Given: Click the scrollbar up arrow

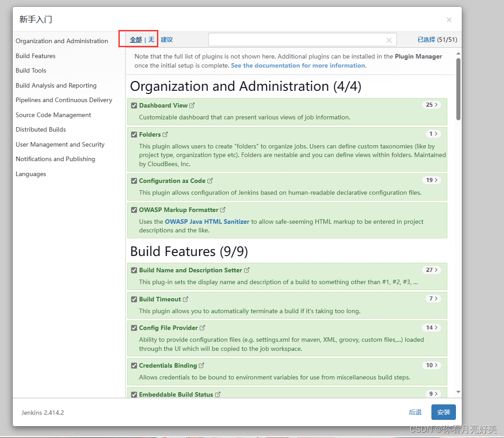Looking at the screenshot, I should point(458,54).
